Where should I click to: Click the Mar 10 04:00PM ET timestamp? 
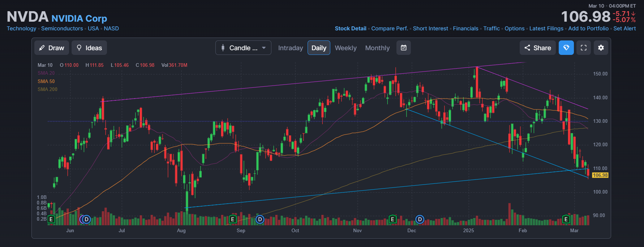click(x=612, y=6)
